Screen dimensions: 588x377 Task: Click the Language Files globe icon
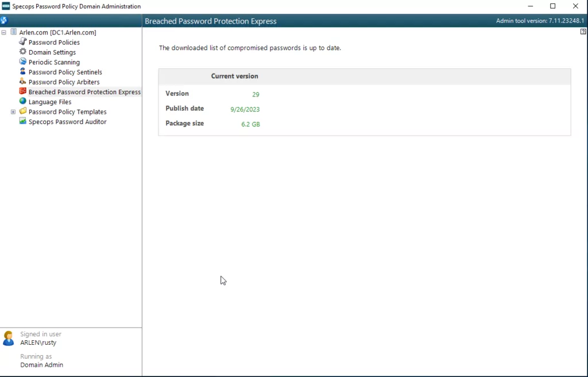[x=23, y=101]
